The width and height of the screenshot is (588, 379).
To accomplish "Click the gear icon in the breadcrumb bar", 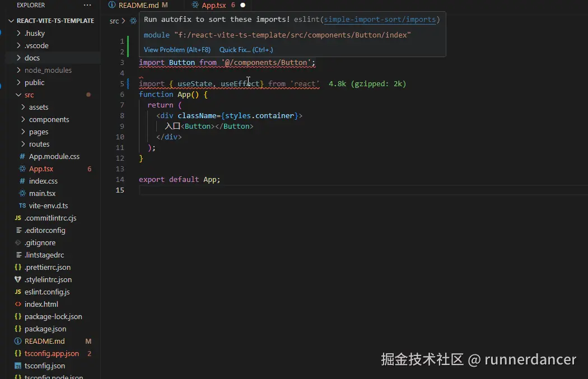I will (133, 21).
